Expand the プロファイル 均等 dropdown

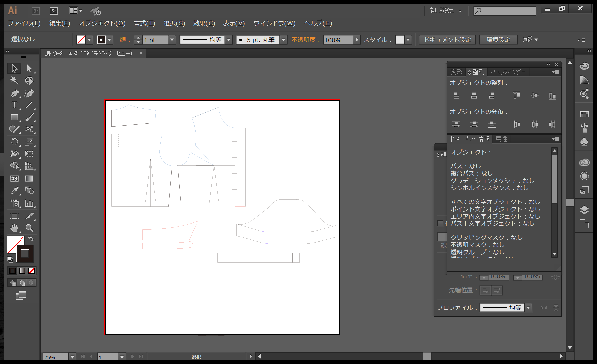tap(528, 308)
